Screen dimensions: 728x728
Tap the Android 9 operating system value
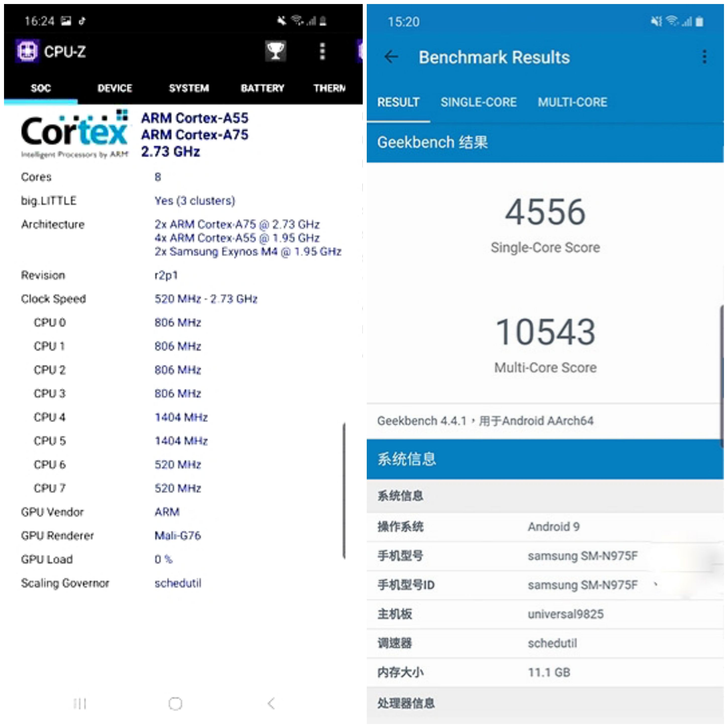554,526
